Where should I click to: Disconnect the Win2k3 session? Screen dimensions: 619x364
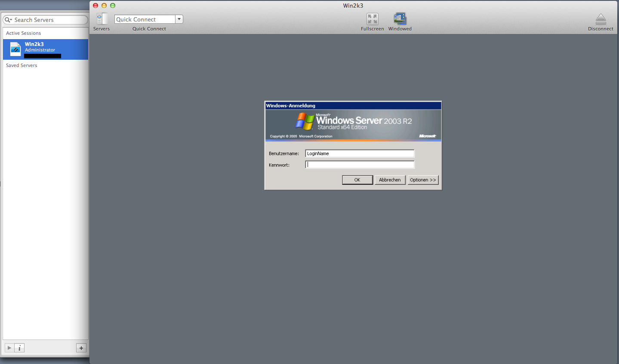tap(601, 19)
